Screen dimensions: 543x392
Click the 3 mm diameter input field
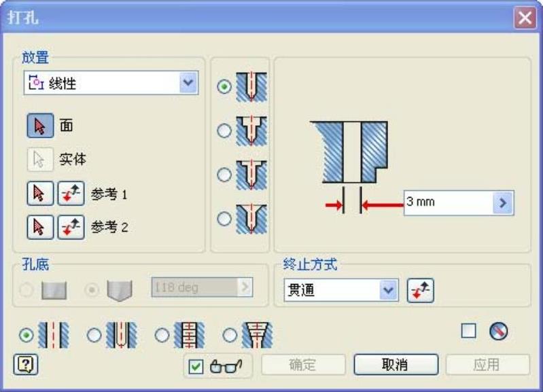[x=449, y=202]
